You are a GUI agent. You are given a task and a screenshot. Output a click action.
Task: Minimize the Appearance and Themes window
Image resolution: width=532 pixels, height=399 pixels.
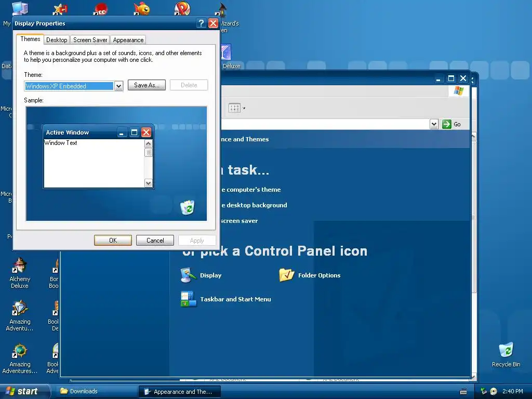pos(438,79)
